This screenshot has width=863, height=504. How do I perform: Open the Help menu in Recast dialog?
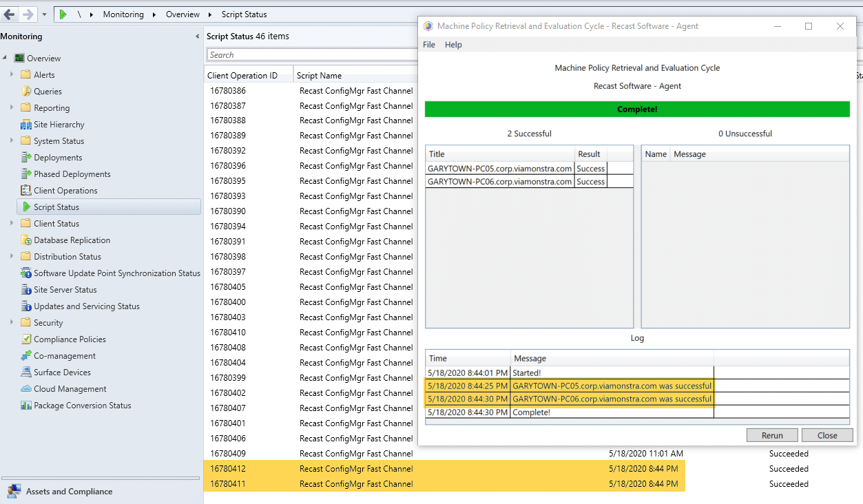coord(453,45)
